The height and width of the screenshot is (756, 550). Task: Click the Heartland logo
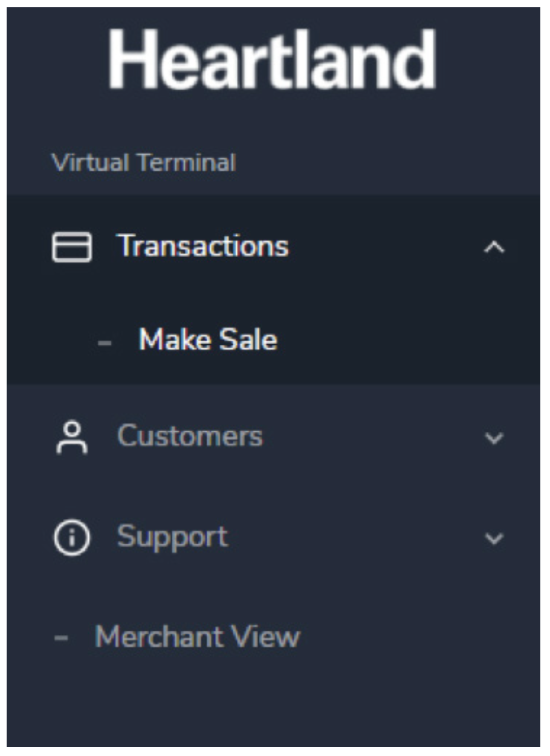click(273, 60)
